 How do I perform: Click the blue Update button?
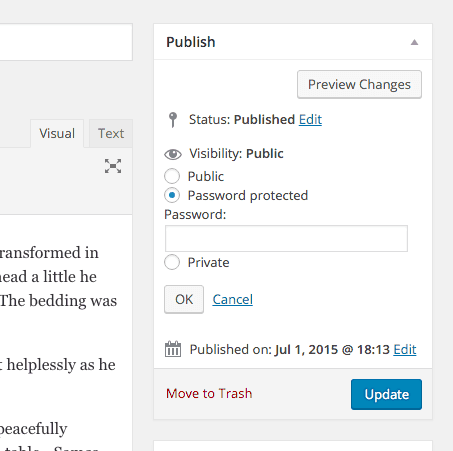coord(386,394)
